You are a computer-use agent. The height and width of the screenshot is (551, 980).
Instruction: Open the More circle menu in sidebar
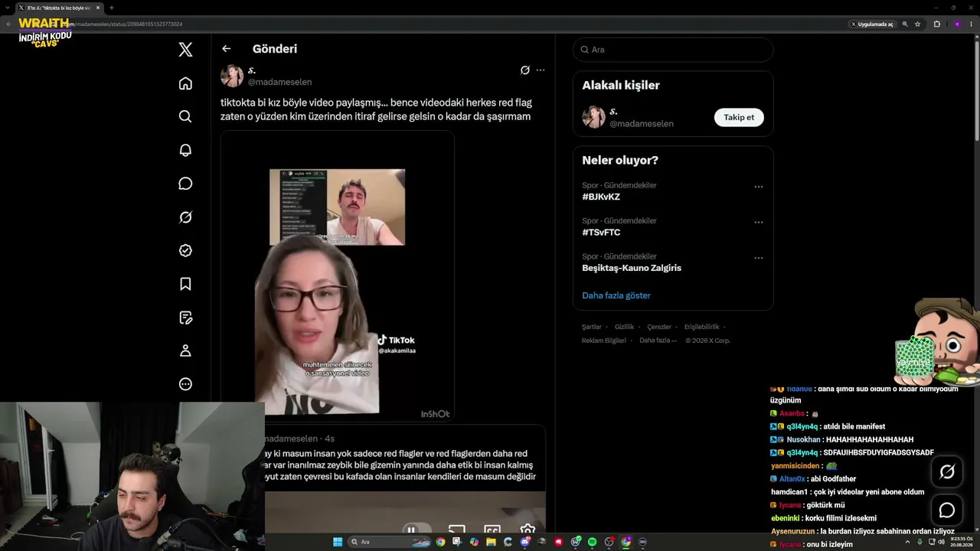185,384
